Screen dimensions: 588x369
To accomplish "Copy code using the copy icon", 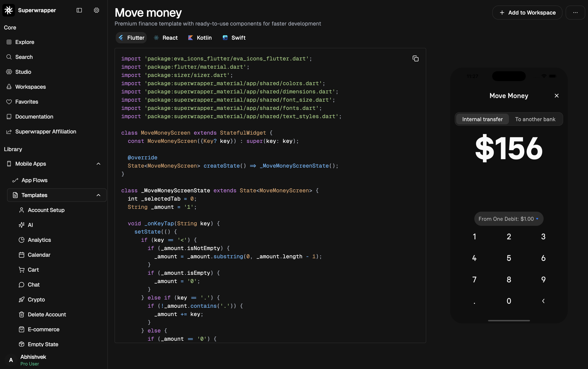I will click(415, 58).
